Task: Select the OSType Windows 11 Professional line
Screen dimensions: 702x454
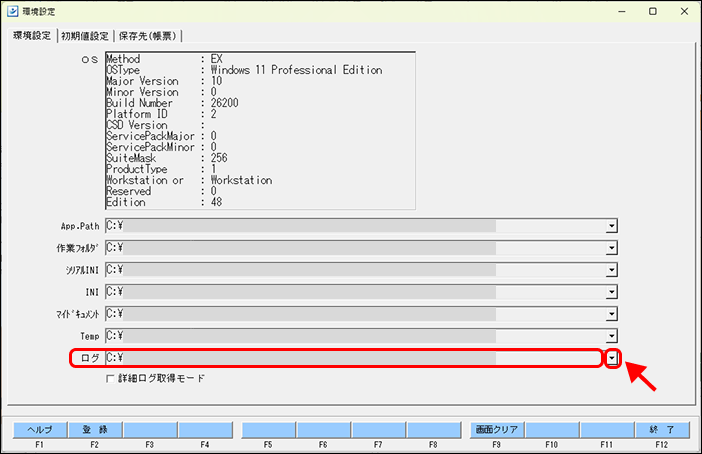Action: tap(244, 70)
